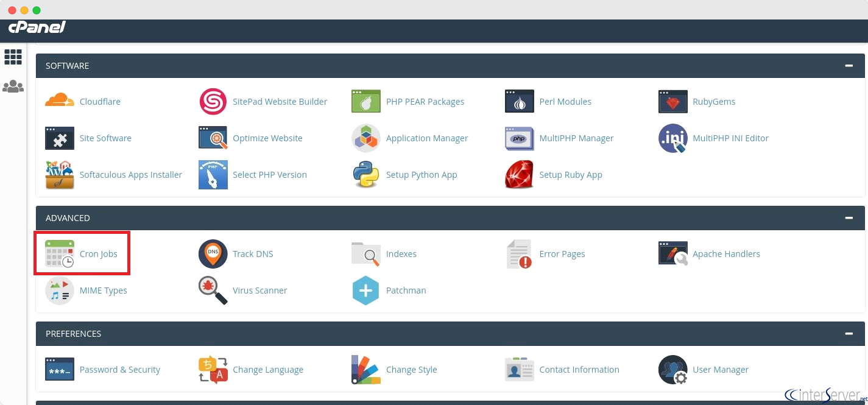Click the Select PHP Version link

[270, 175]
